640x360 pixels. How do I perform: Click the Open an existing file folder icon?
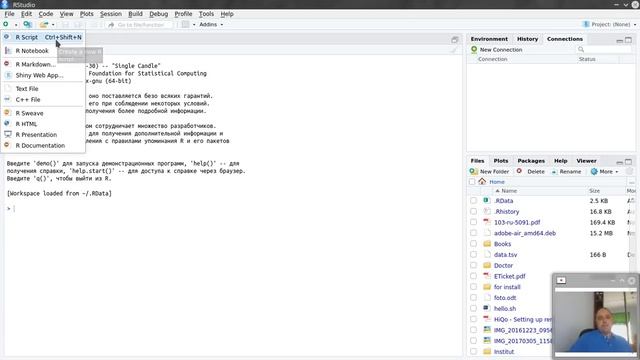44,25
